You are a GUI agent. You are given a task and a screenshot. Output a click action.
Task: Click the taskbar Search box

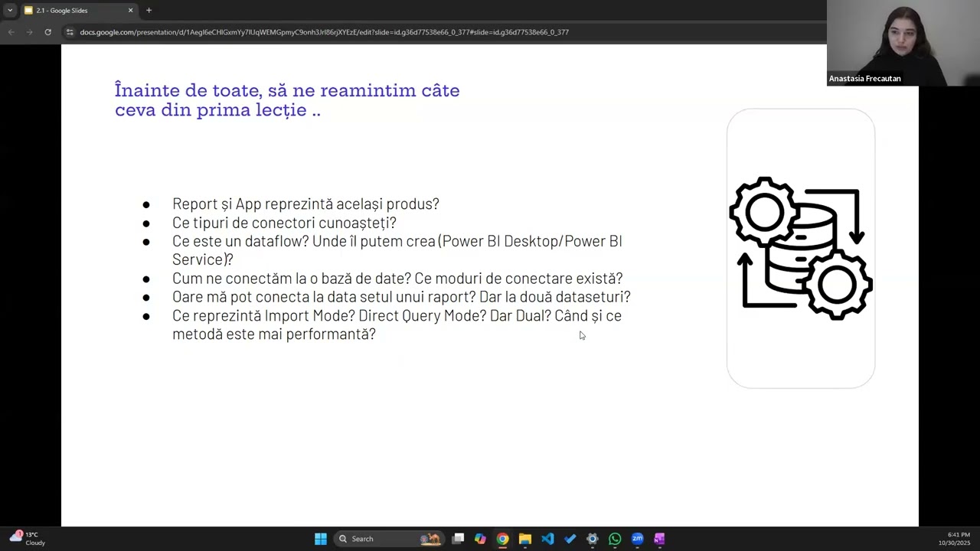(x=389, y=539)
